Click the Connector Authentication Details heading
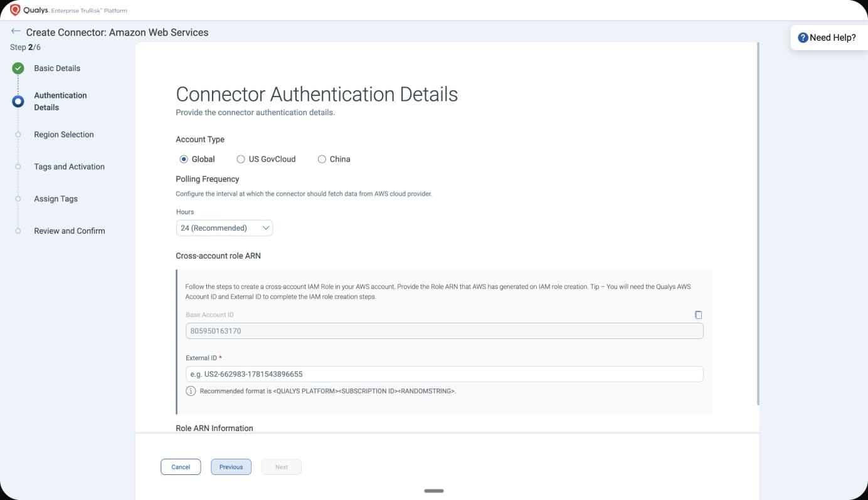The height and width of the screenshot is (500, 868). (317, 94)
